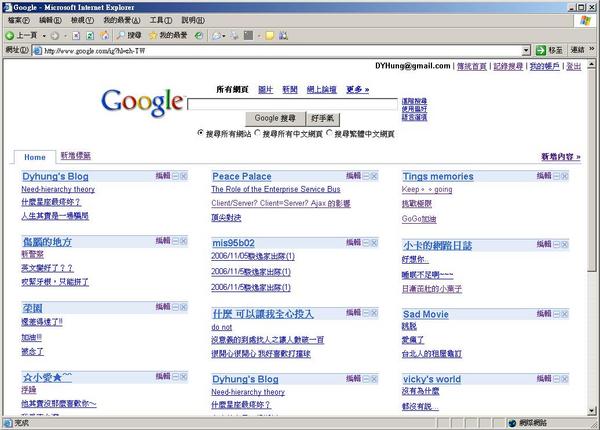The image size is (600, 430).
Task: Minimize the Sad Movie widget
Action: 557,314
